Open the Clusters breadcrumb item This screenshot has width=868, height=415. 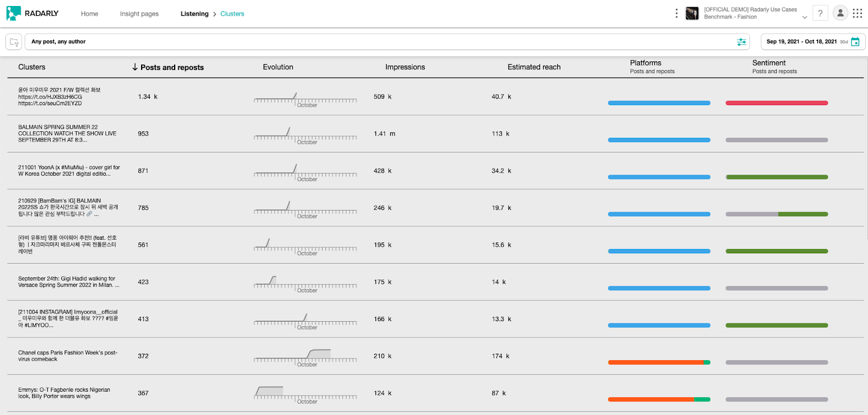232,14
